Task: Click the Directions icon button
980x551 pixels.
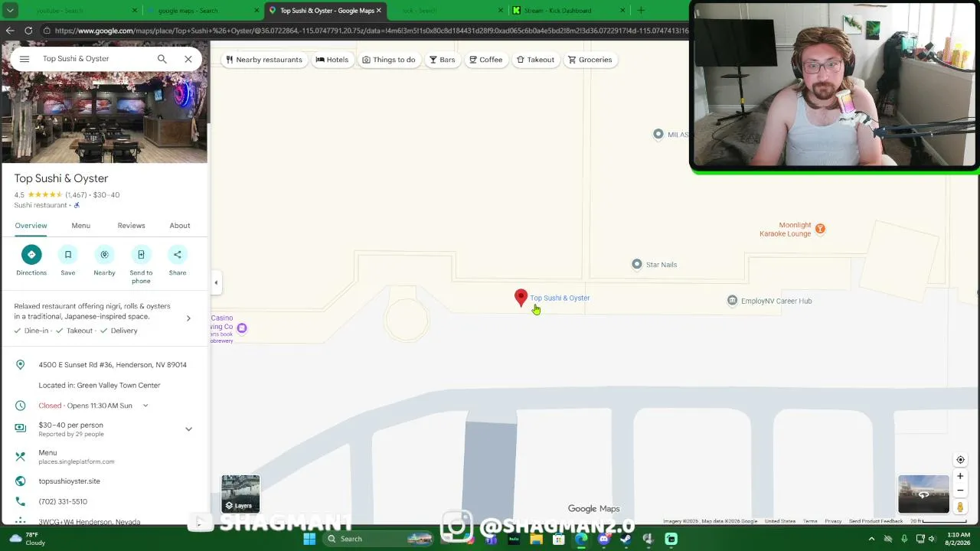Action: point(31,255)
